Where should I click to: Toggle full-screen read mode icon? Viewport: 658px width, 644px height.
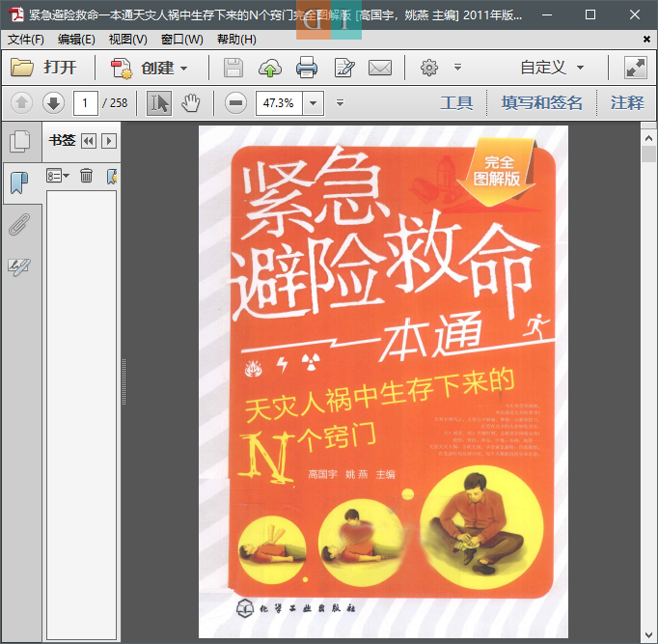pos(636,68)
